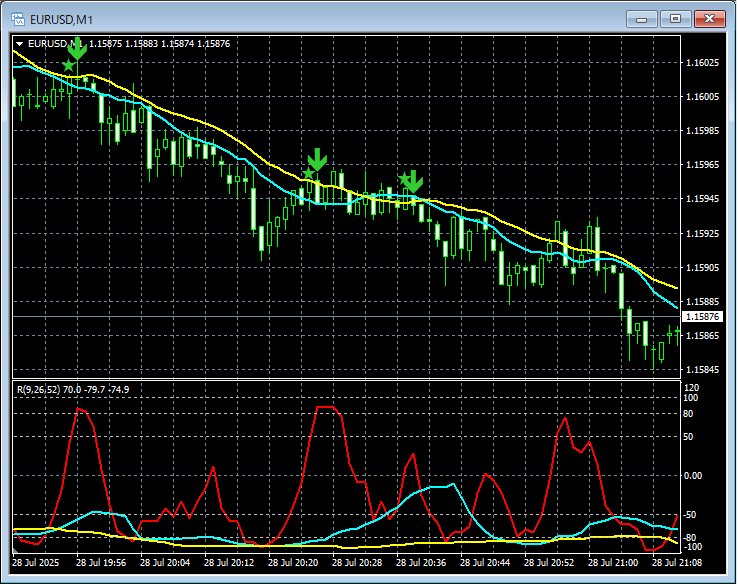Screen dimensions: 738x584
Task: Click the 28 Jul 21:00 time label
Action: (613, 563)
